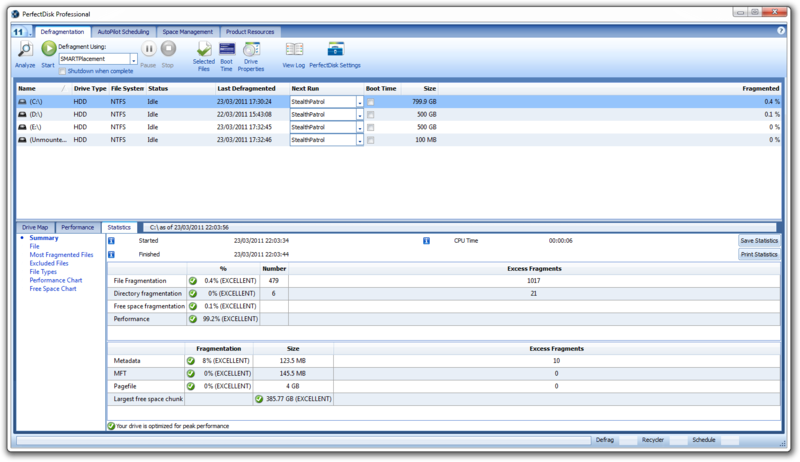Open Free Space Chart link

click(53, 289)
